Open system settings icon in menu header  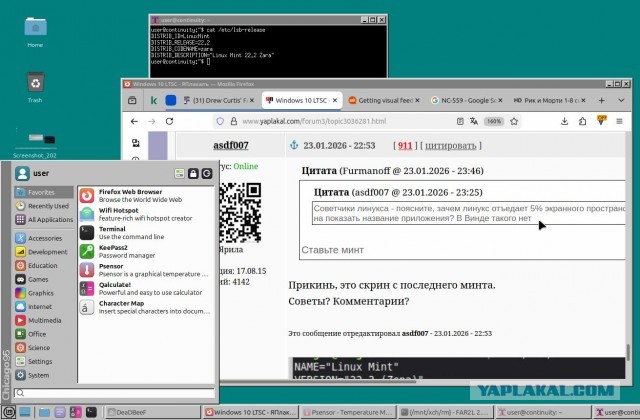tap(179, 173)
